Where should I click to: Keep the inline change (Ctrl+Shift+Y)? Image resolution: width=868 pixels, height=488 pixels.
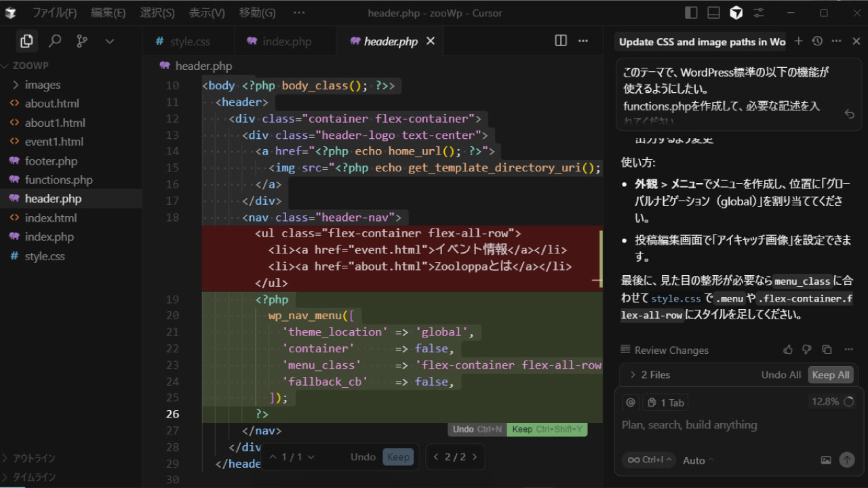coord(547,429)
